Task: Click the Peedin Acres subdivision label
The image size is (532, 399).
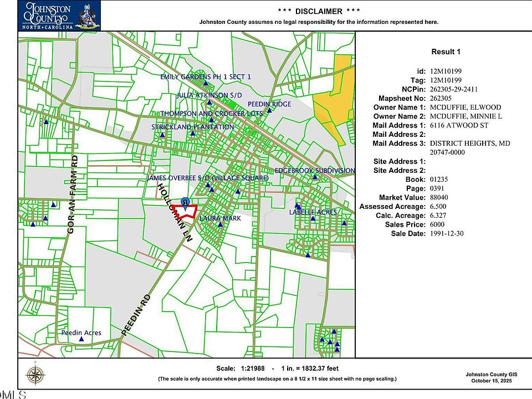Action: 81,332
